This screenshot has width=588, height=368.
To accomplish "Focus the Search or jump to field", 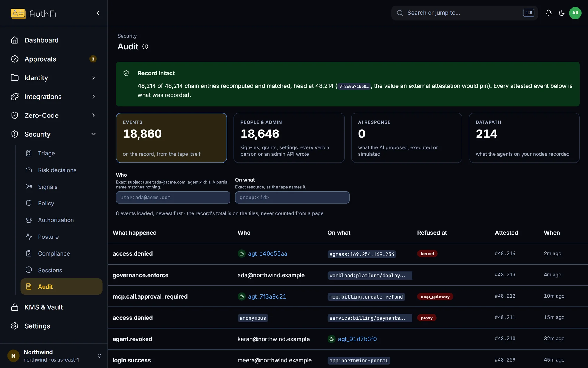I will click(465, 13).
